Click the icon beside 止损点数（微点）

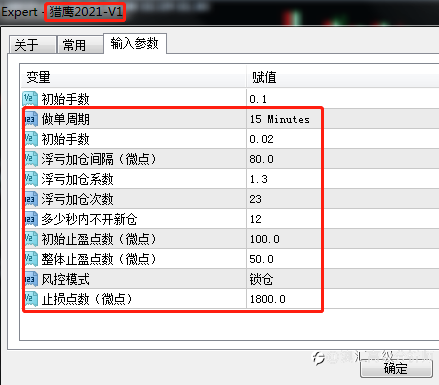pos(30,299)
